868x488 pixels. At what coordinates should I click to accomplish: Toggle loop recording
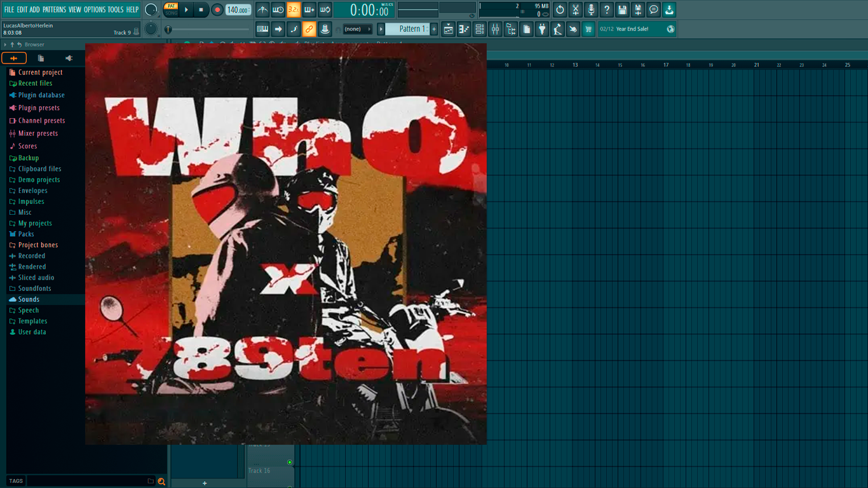point(325,10)
